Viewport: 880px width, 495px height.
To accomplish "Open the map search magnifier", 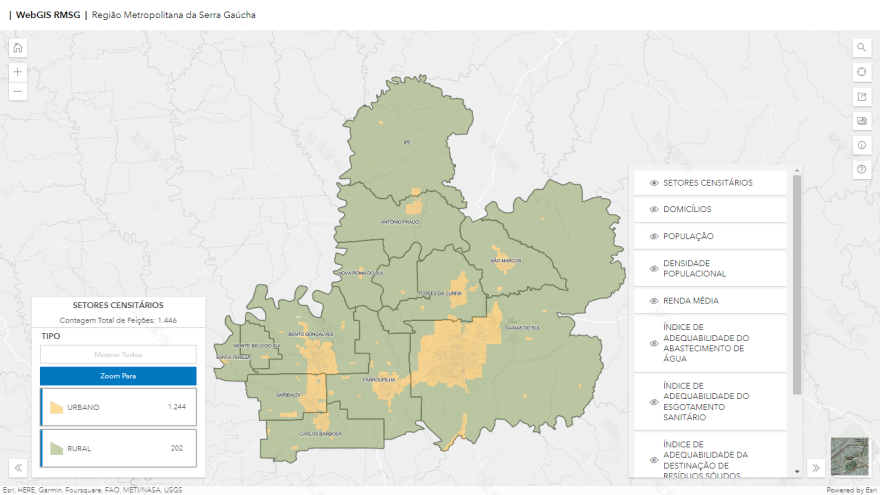I will point(862,48).
